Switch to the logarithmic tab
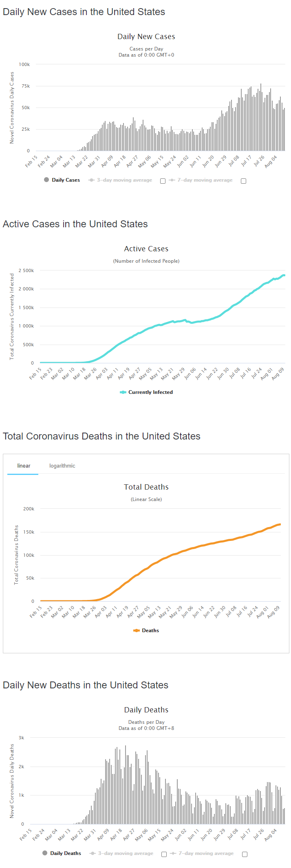This screenshot has height=868, width=291. pyautogui.click(x=62, y=466)
